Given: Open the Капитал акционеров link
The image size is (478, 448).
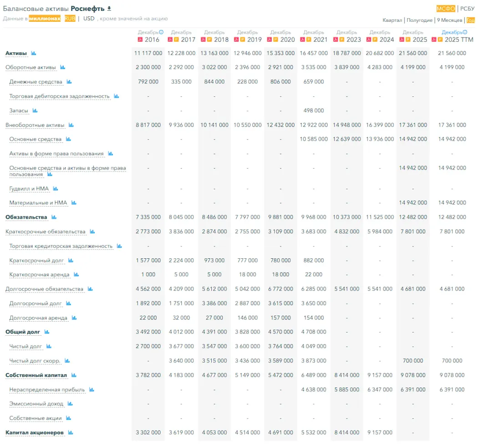Looking at the screenshot, I should click(x=35, y=433).
